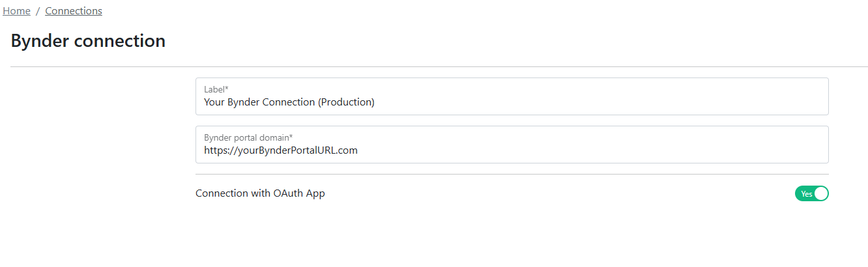Click the "Bynder portal domain*" field caption
Screen dimensions: 868x267
(x=248, y=137)
